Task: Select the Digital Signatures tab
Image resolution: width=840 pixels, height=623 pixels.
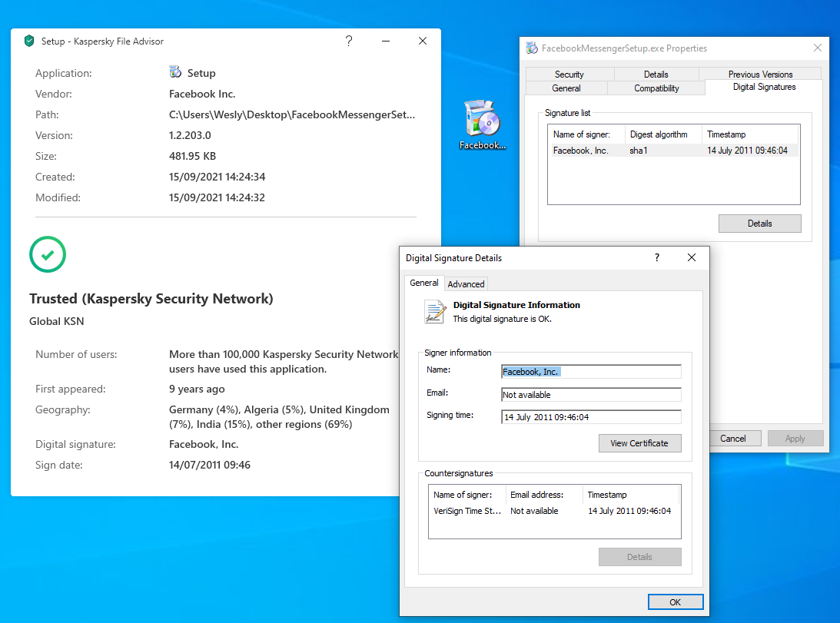Action: point(764,87)
